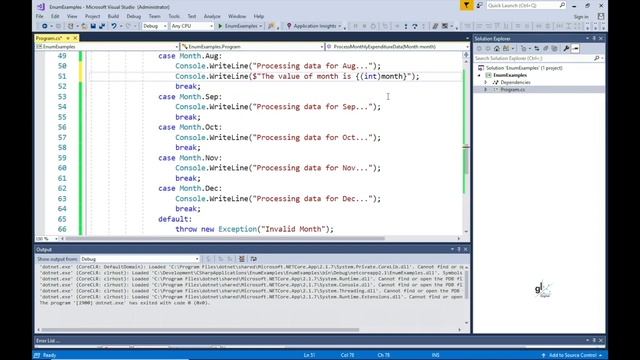640x360 pixels.
Task: Click the Collapse All icon in Solution Explorer
Action: click(545, 49)
